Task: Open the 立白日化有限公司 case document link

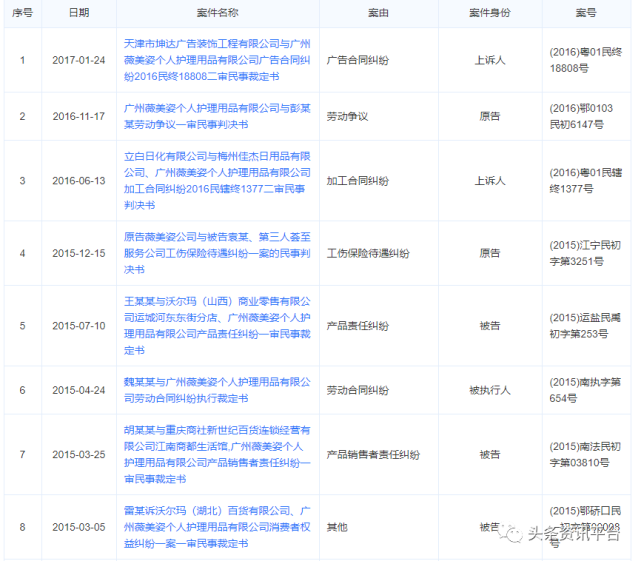Action: click(x=218, y=180)
